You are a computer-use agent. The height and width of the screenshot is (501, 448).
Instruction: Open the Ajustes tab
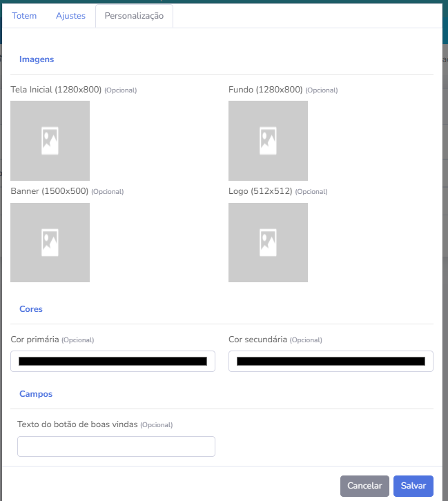click(70, 16)
